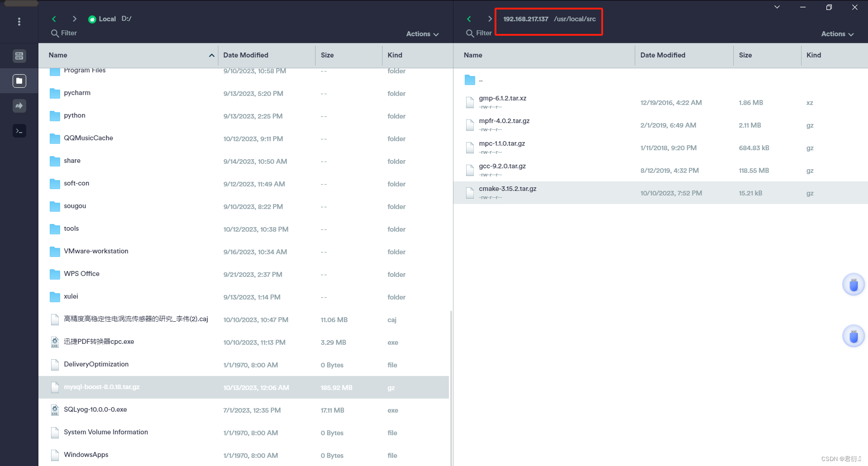868x466 pixels.
Task: Click the 10/12/2023, 9:11 PM date
Action: click(x=253, y=139)
